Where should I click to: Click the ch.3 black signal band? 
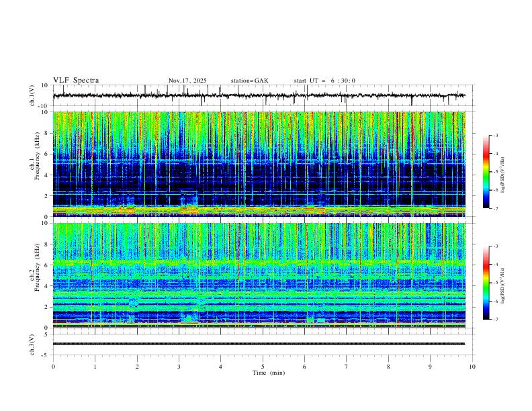[x=259, y=344]
